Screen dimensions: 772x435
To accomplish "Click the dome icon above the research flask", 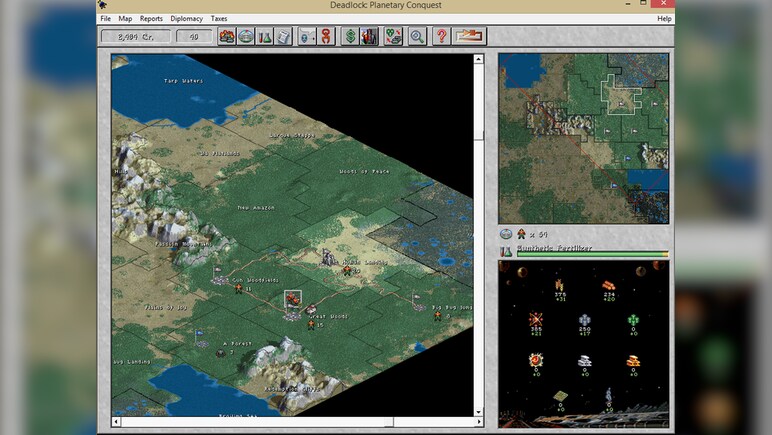I will 506,234.
